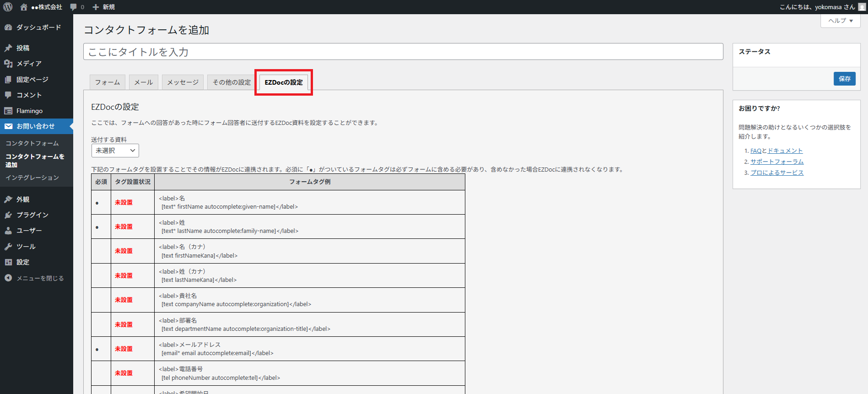
Task: Click 新規 in the admin bar
Action: click(109, 7)
